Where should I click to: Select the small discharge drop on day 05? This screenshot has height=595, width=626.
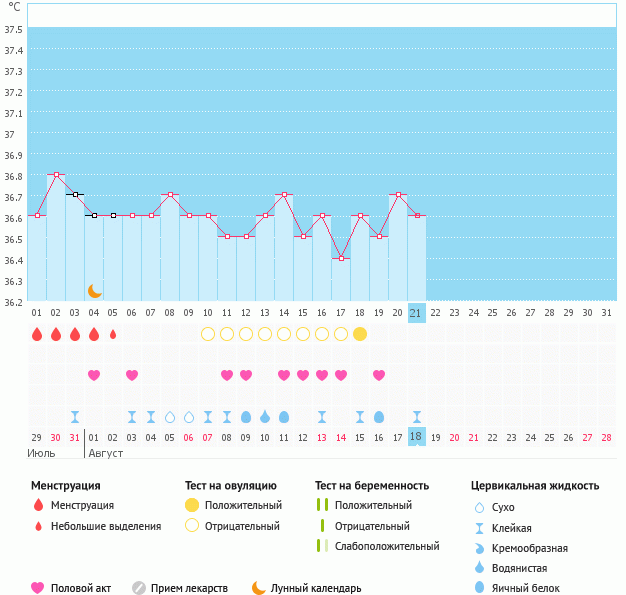click(113, 334)
